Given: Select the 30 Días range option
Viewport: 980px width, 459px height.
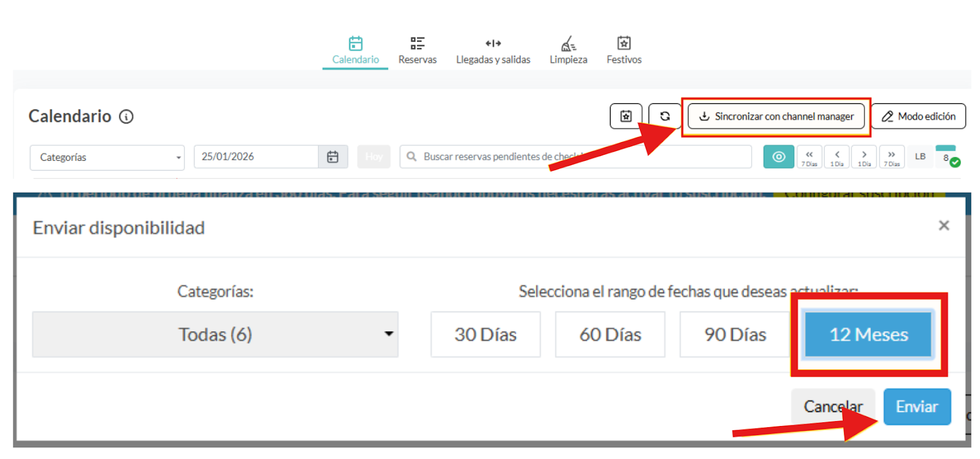Looking at the screenshot, I should [485, 335].
